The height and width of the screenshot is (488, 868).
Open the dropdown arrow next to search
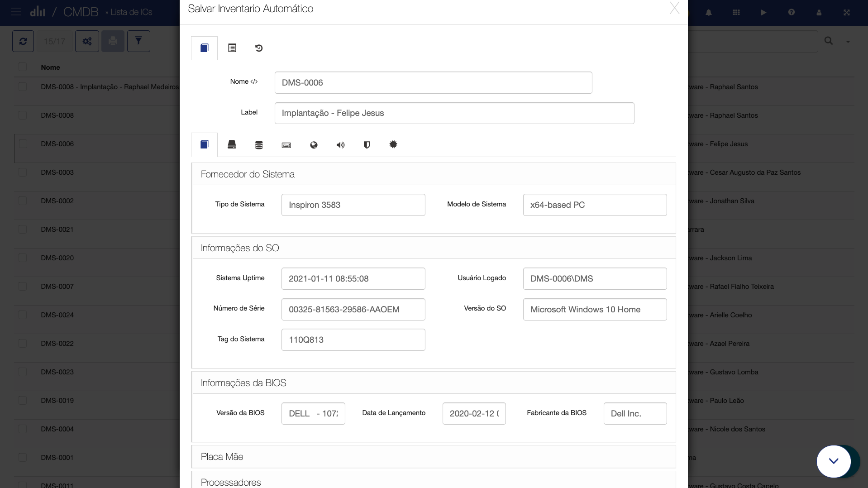coord(848,42)
